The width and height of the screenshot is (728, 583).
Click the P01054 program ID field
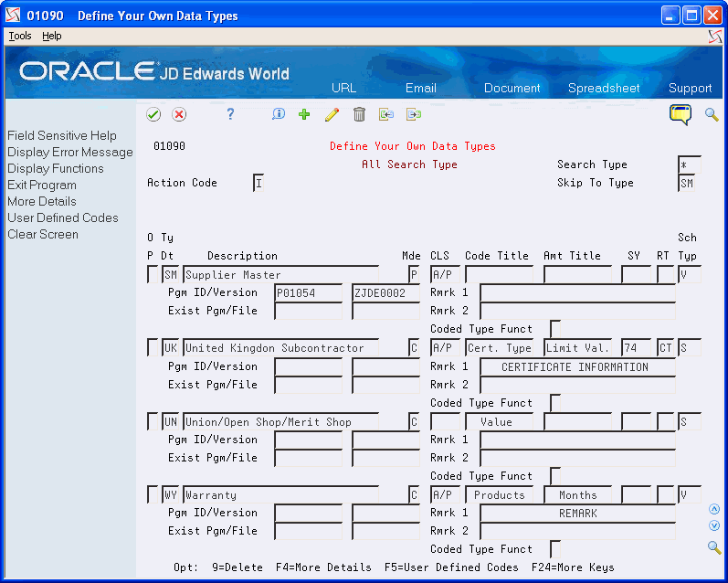coord(309,292)
